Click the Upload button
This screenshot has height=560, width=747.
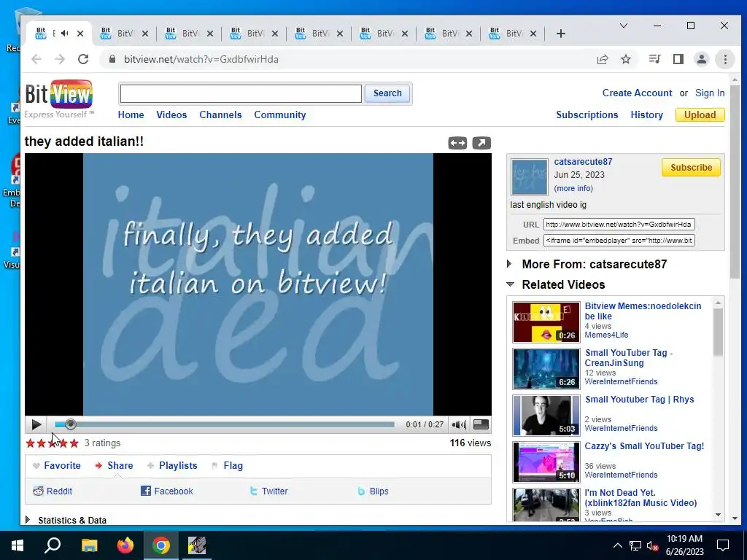click(700, 114)
